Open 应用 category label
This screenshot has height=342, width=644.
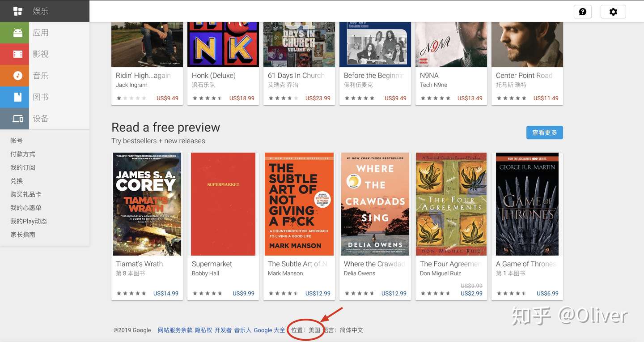[x=40, y=33]
